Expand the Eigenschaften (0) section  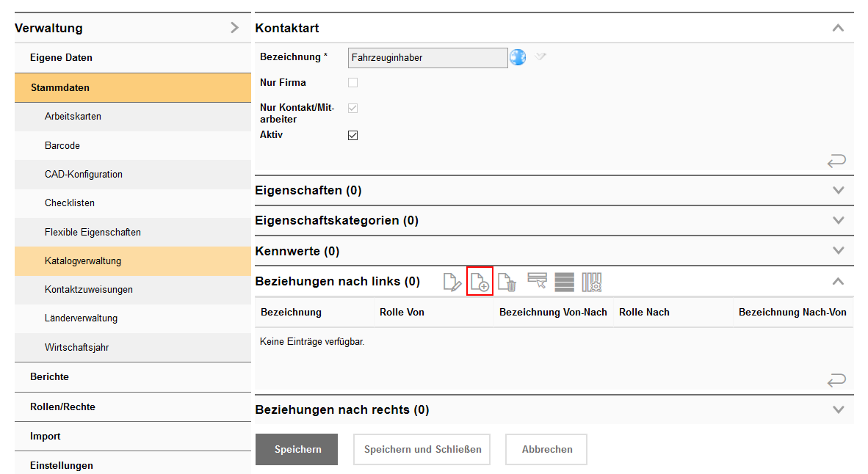pos(838,191)
